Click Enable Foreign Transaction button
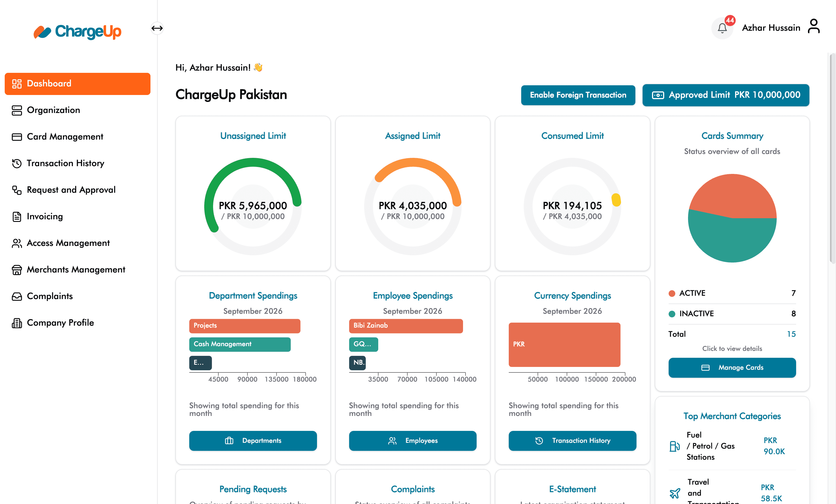Image resolution: width=836 pixels, height=504 pixels. (x=578, y=95)
